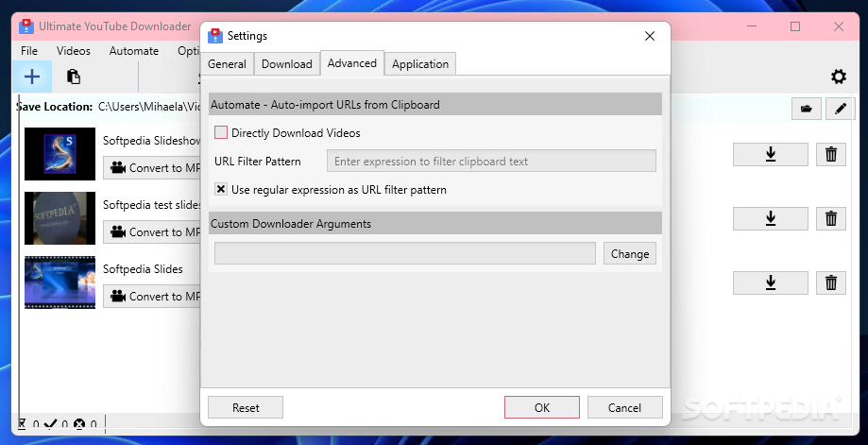Paste URL using the clipboard icon
Viewport: 868px width, 445px height.
(x=74, y=77)
